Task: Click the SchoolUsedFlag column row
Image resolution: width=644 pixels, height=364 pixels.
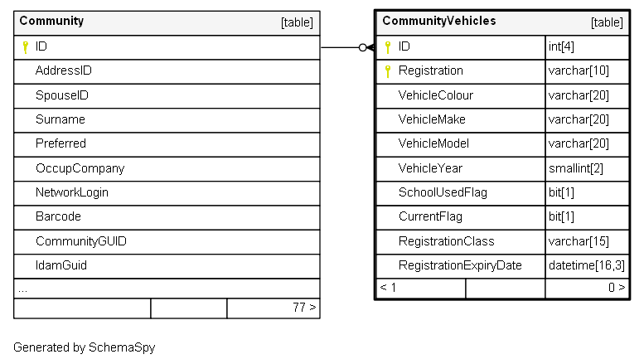Action: point(502,193)
